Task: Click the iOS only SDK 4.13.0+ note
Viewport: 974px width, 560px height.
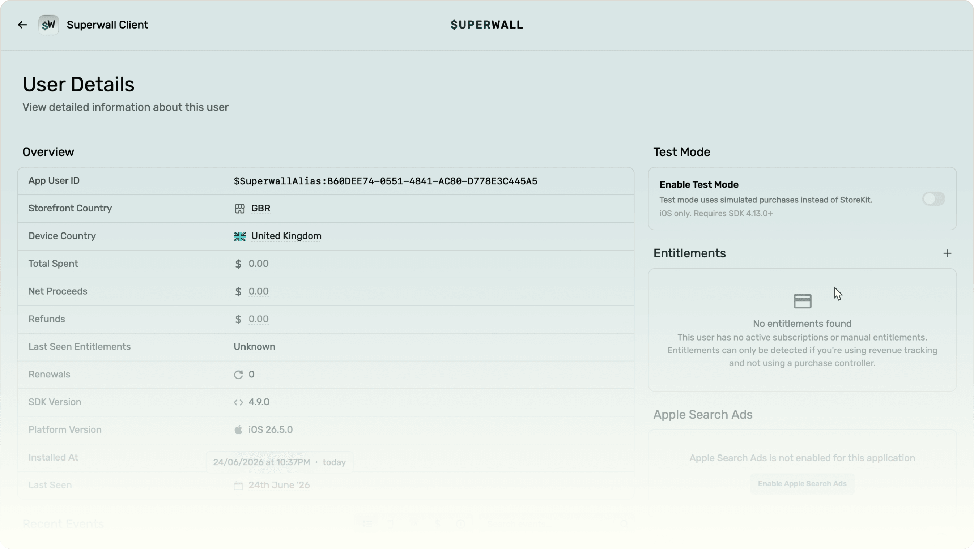Action: pyautogui.click(x=715, y=213)
